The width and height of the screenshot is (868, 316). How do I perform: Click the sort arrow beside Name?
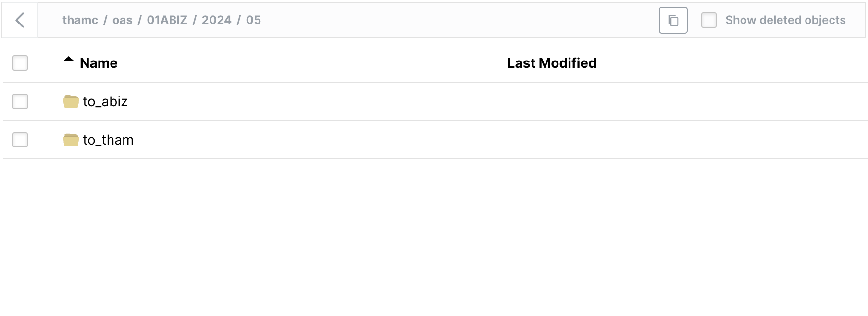(69, 60)
